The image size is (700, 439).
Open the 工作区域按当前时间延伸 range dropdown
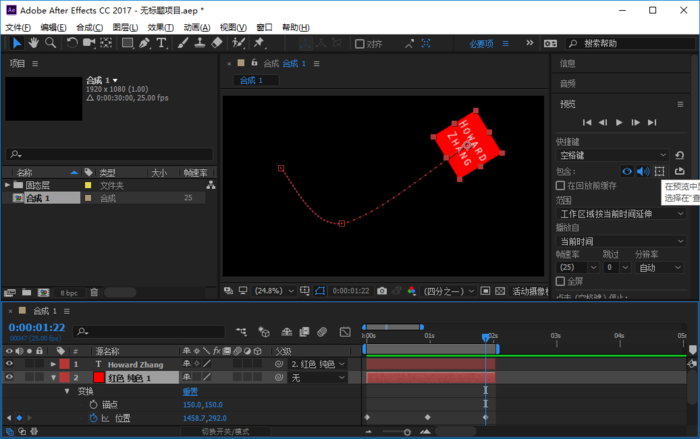tap(621, 214)
